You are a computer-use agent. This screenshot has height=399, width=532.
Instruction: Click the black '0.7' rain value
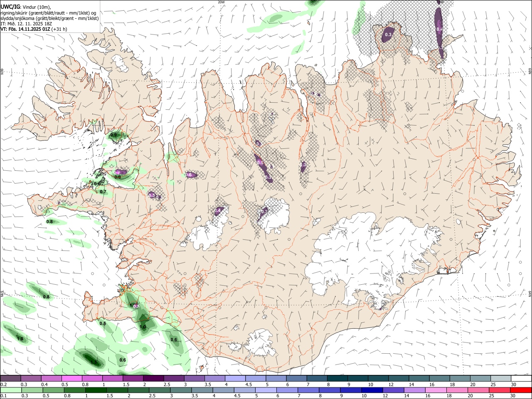(103, 192)
